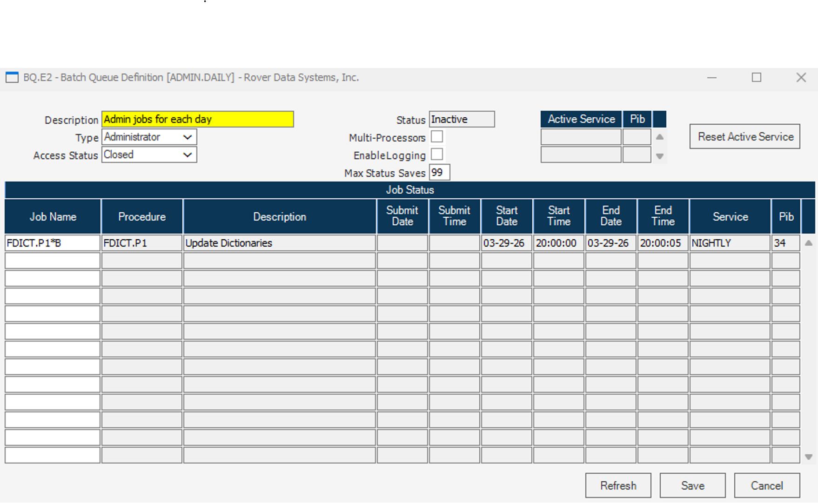Click Job Status scroll up arrow

[x=809, y=243]
